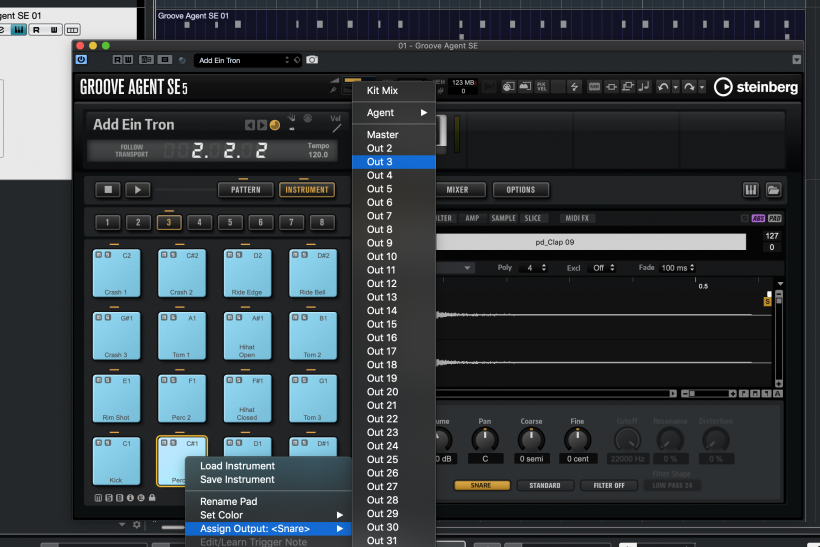Click the Coarse tuning knob
820x547 pixels.
[x=531, y=440]
